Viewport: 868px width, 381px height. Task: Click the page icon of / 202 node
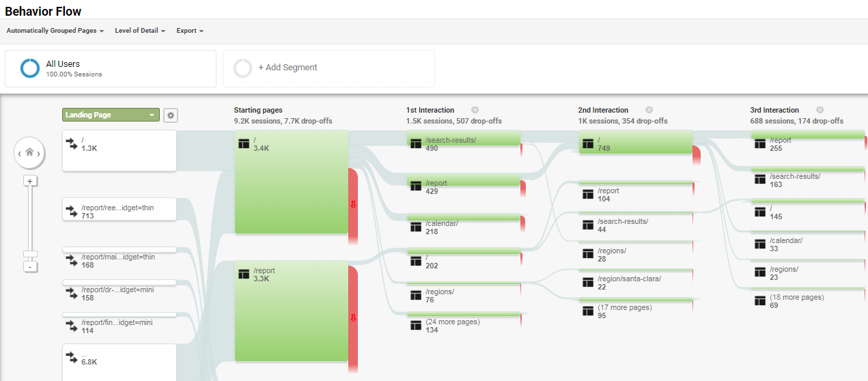415,261
